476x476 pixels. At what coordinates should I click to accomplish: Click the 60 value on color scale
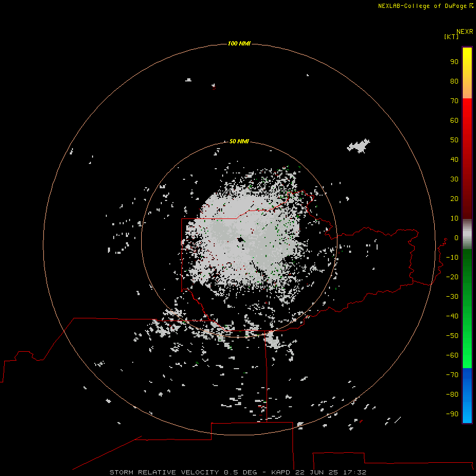point(454,121)
